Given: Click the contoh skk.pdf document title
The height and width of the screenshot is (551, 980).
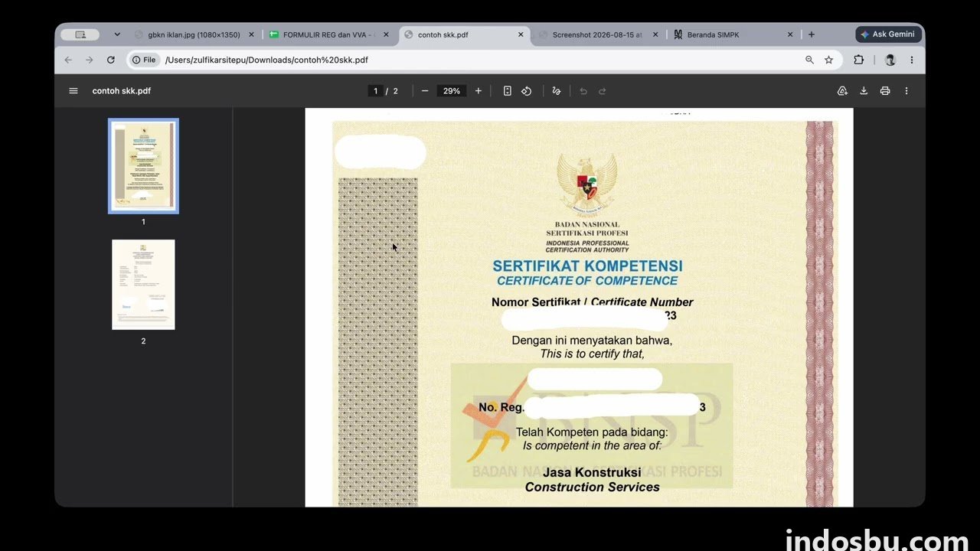Looking at the screenshot, I should click(122, 91).
